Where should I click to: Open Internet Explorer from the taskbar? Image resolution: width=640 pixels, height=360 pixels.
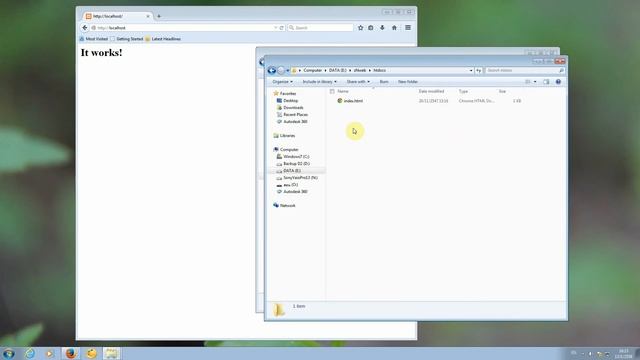click(29, 353)
